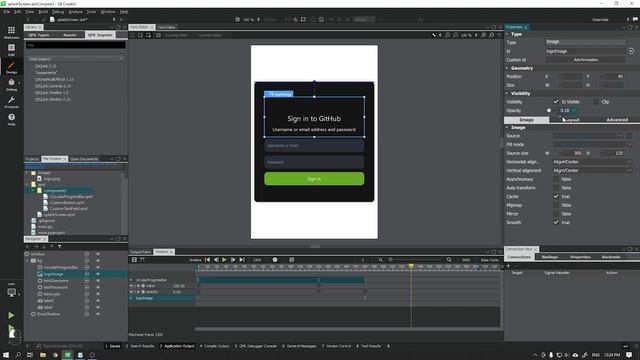Collapse the bg item in Navigator
Screen dimensions: 640x360
(28, 260)
